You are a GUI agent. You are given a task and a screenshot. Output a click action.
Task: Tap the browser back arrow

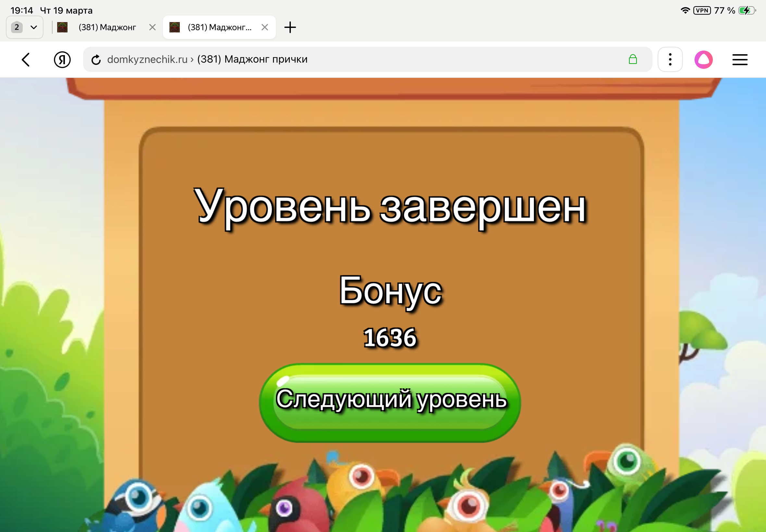pos(26,60)
